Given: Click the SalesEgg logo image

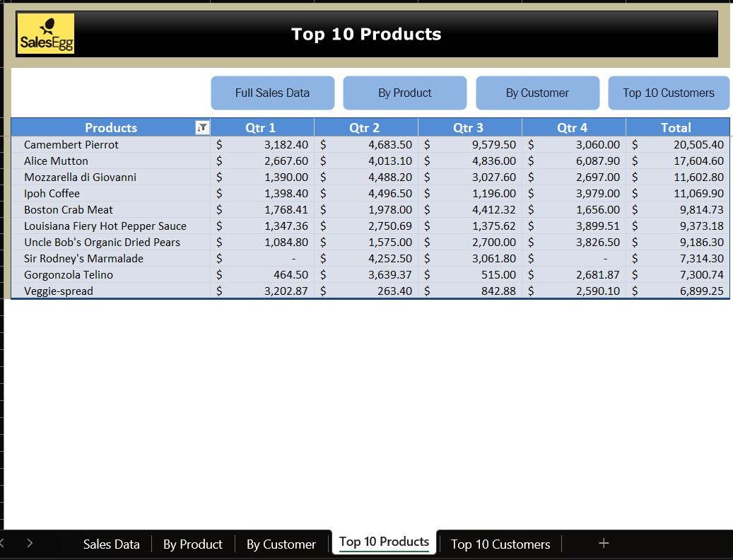Looking at the screenshot, I should (46, 34).
